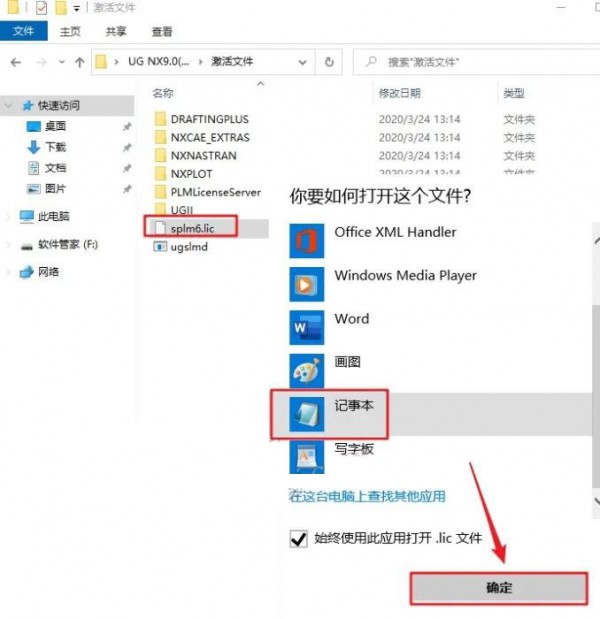Open recent locations dropdown arrow
Screen dimensions: 600x619
(62, 62)
